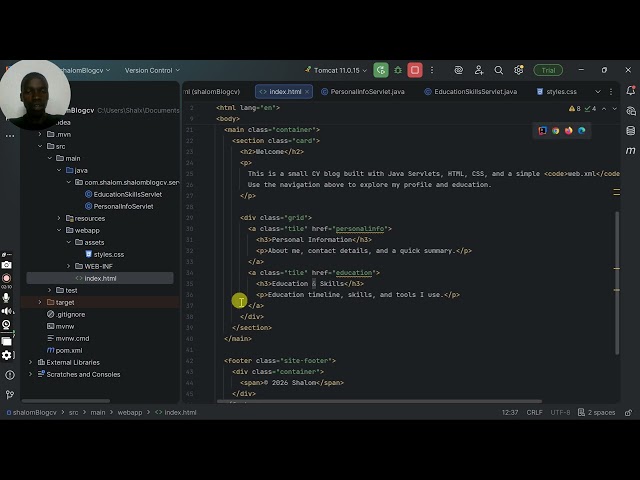Preview the page in the built-in browser
Viewport: 640px width, 480px height.
coord(542,131)
